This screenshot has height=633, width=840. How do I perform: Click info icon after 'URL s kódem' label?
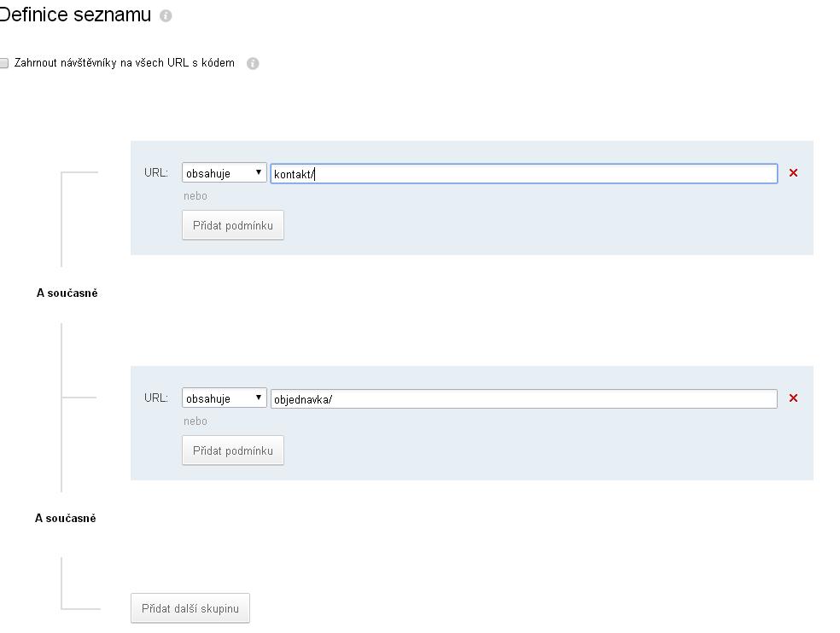tap(253, 63)
